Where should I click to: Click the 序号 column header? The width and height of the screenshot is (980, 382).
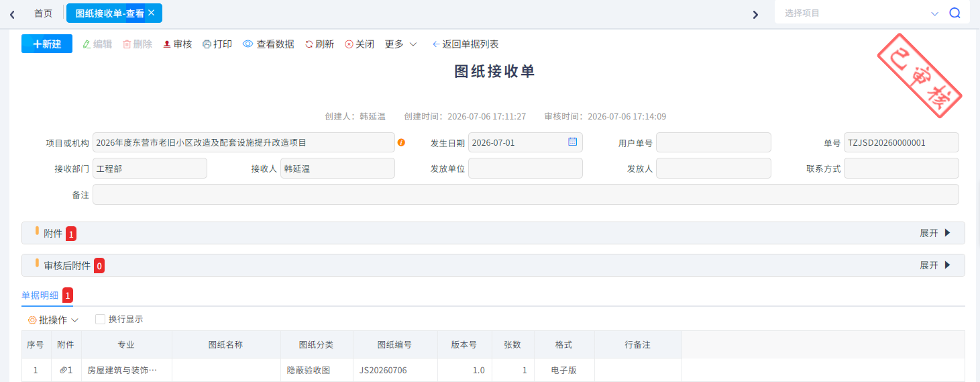36,344
